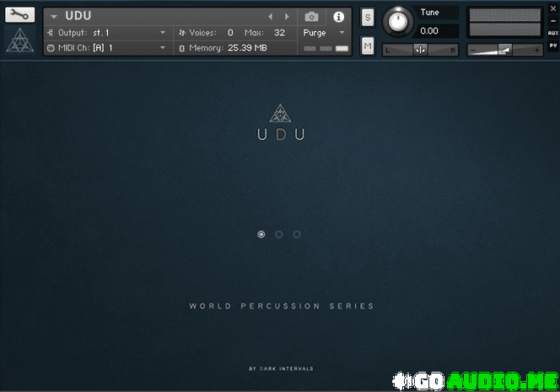Open the UDU instrument name dropdown arrow
This screenshot has height=392, width=560.
point(54,16)
